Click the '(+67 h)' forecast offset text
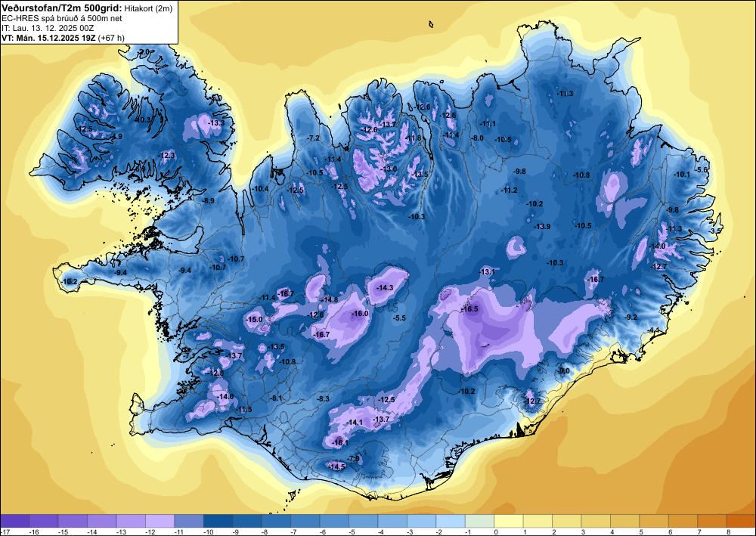Screen dimensions: 756x536 click(x=110, y=38)
